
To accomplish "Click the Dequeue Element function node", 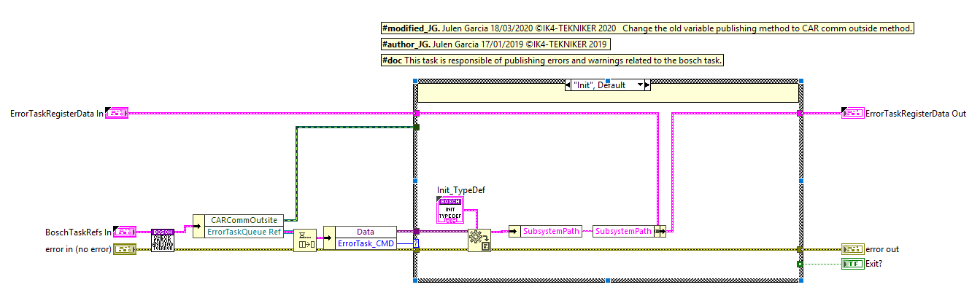I will [305, 240].
